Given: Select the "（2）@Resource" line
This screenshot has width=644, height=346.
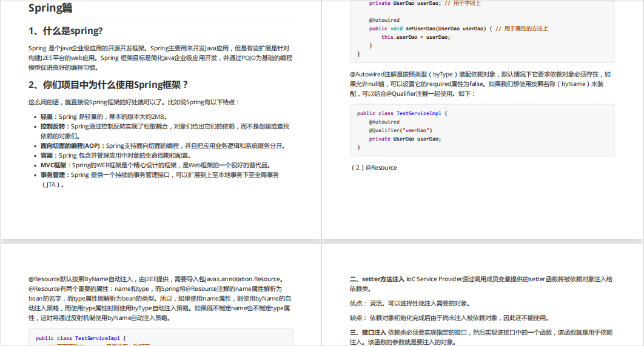Looking at the screenshot, I should [x=374, y=167].
